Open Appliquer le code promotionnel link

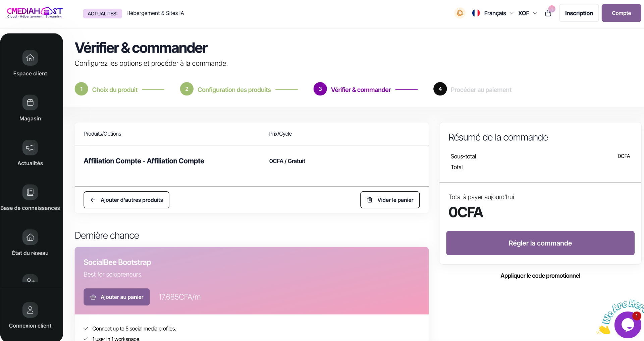click(x=540, y=276)
